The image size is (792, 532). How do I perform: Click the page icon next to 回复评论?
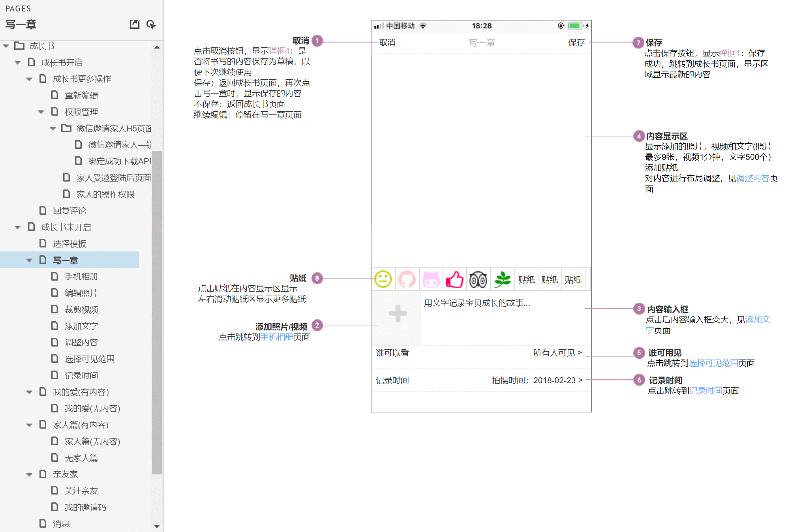click(x=43, y=210)
